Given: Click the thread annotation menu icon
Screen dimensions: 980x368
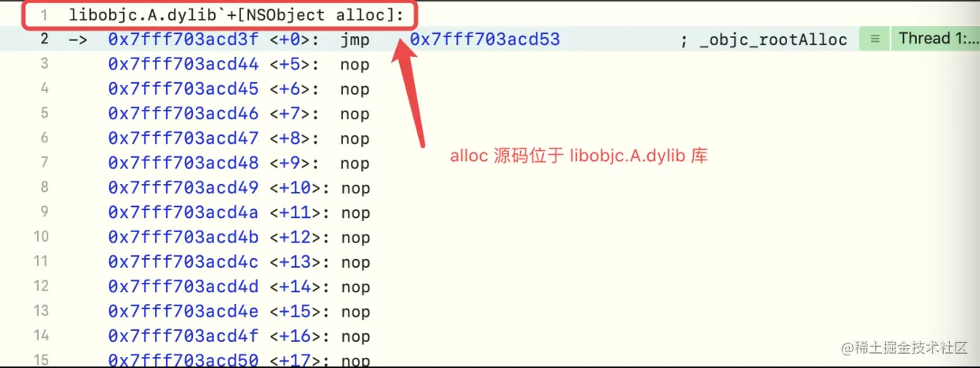Looking at the screenshot, I should tap(874, 39).
